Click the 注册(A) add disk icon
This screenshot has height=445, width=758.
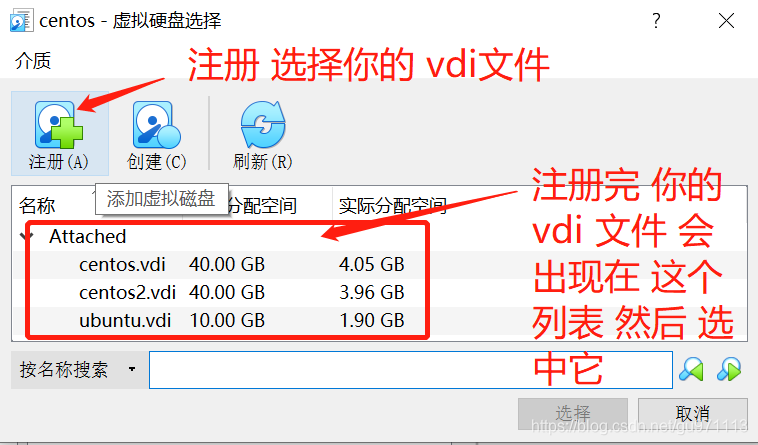point(58,125)
